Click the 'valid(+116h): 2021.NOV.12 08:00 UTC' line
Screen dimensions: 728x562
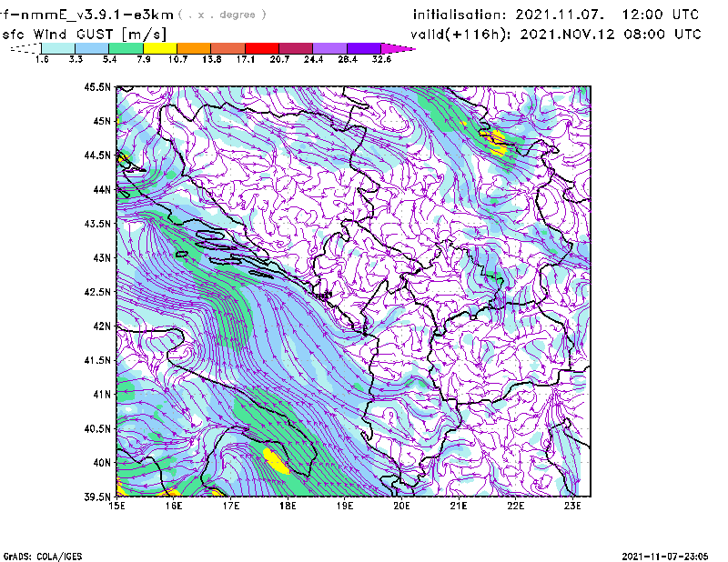pos(556,35)
